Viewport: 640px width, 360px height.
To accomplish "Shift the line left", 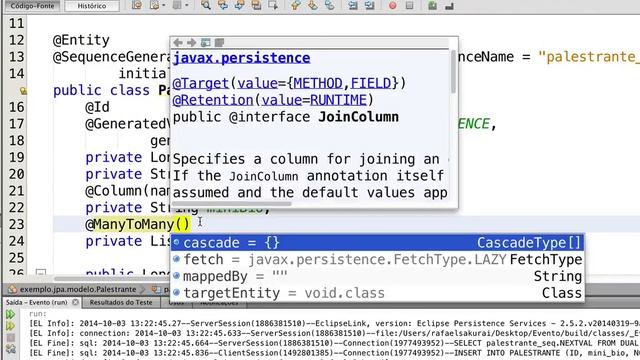I will tap(353, 6).
